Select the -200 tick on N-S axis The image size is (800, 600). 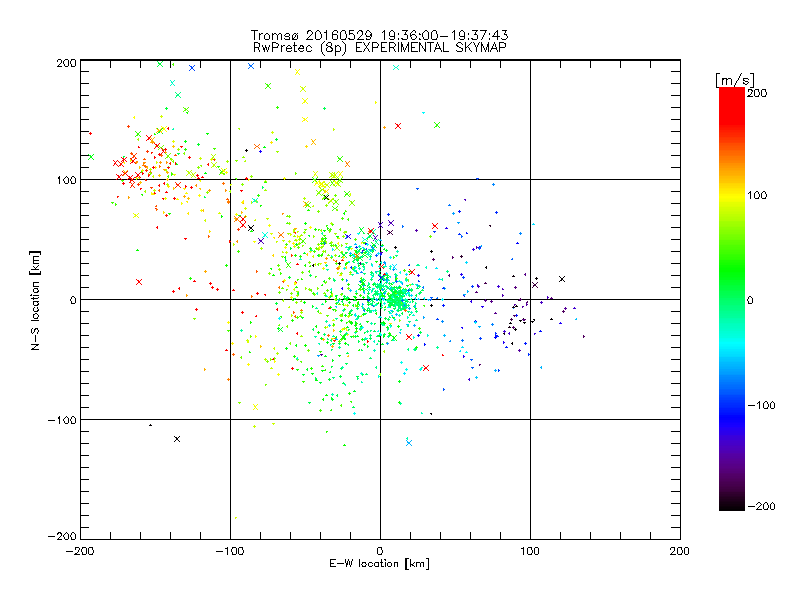click(x=62, y=536)
